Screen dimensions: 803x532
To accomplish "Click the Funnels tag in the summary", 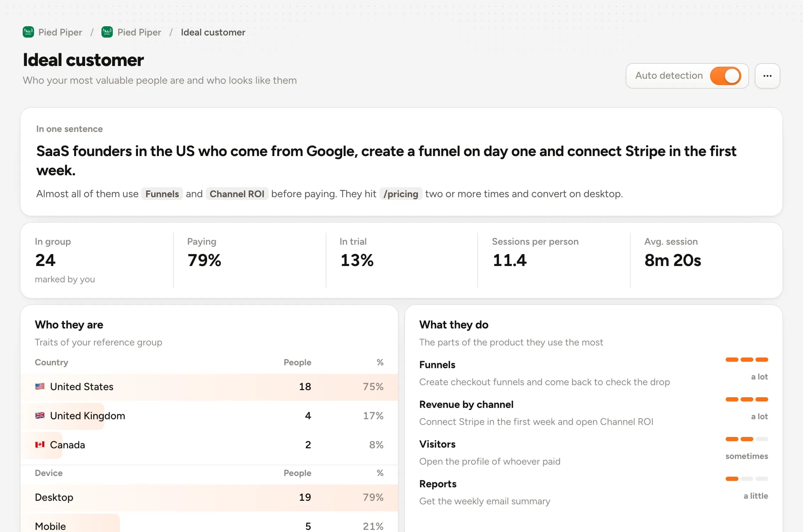I will pyautogui.click(x=162, y=194).
